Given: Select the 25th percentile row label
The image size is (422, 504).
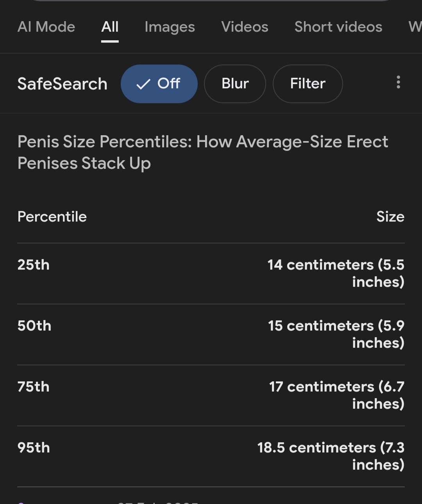Looking at the screenshot, I should [34, 265].
